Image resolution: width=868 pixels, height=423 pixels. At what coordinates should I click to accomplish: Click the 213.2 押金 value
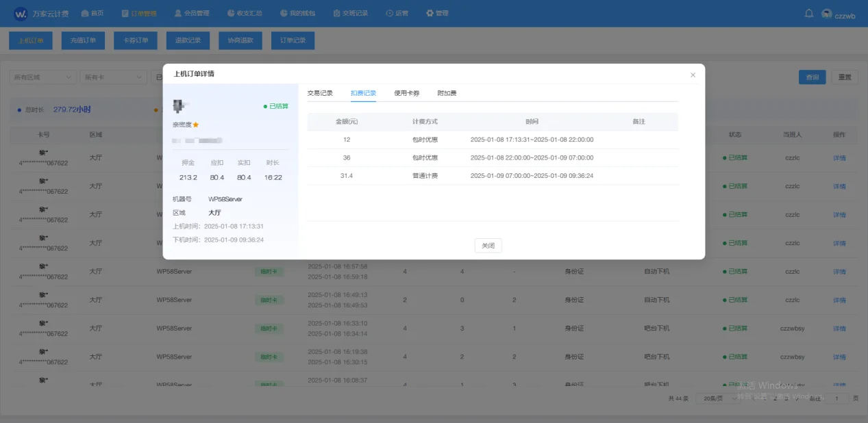tap(188, 178)
